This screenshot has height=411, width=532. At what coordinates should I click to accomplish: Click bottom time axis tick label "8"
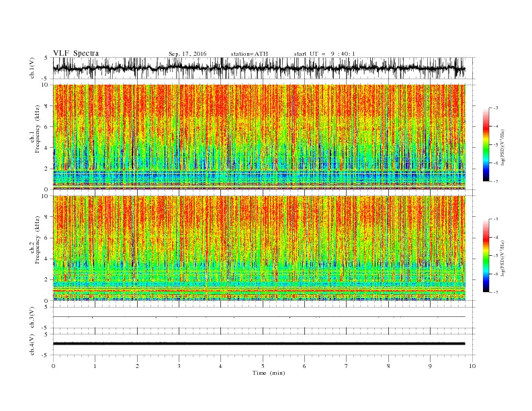[x=388, y=366]
